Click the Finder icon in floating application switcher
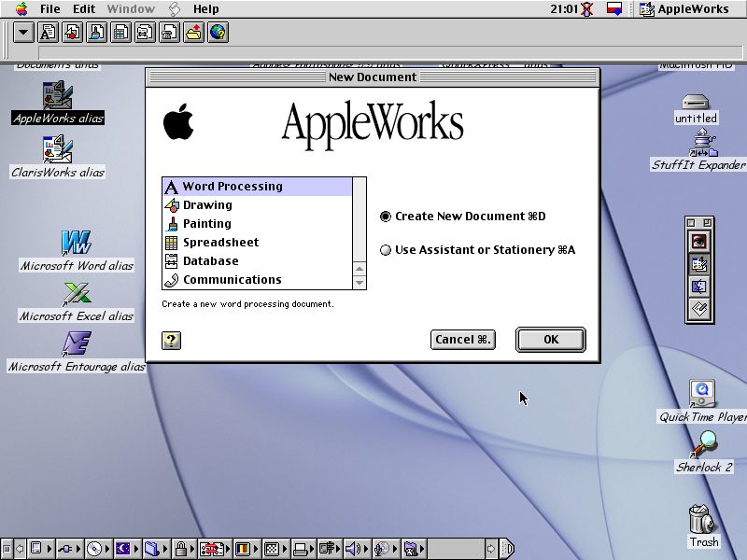This screenshot has width=747, height=560. point(699,287)
